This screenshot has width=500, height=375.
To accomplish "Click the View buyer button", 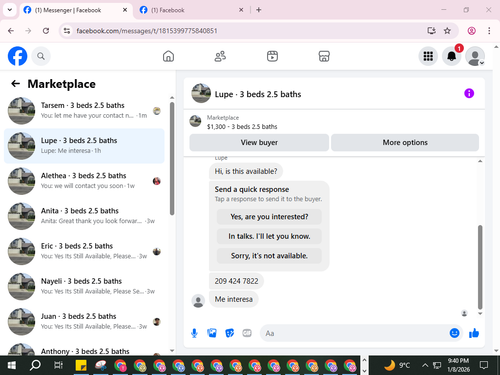I will tap(259, 143).
